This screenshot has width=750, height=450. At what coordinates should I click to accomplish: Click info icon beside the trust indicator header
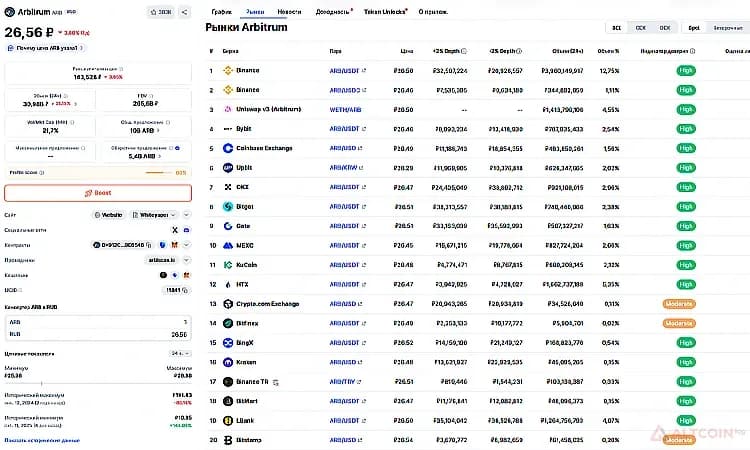click(x=693, y=51)
